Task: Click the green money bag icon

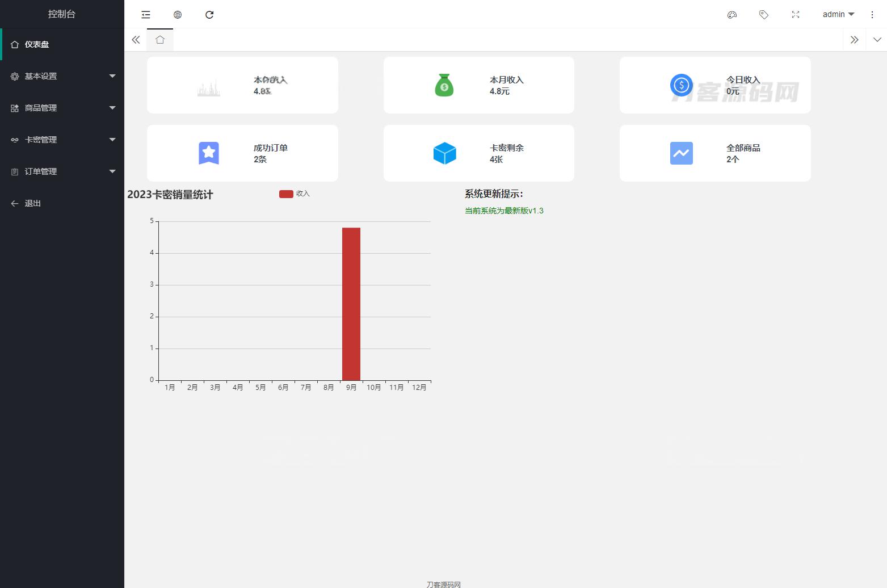Action: coord(444,85)
